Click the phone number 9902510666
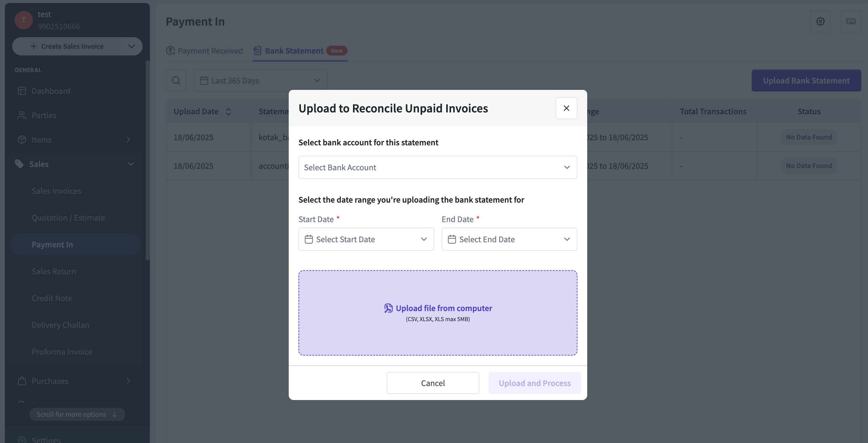The width and height of the screenshot is (868, 443). (x=59, y=26)
